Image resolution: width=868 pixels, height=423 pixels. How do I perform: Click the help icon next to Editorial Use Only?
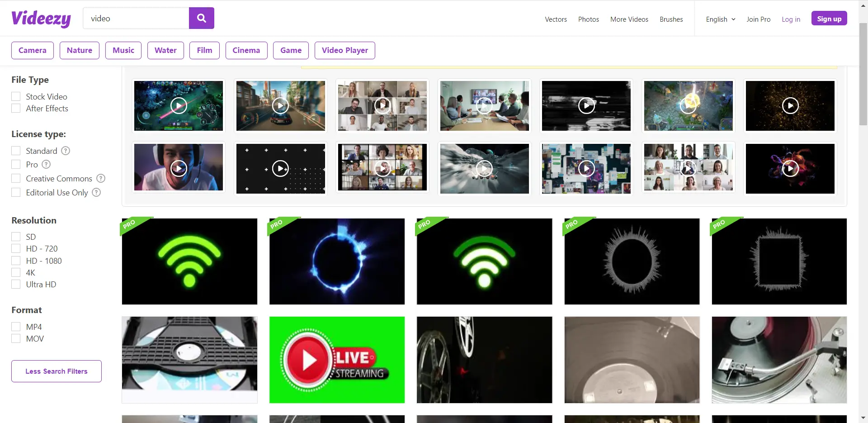(96, 192)
